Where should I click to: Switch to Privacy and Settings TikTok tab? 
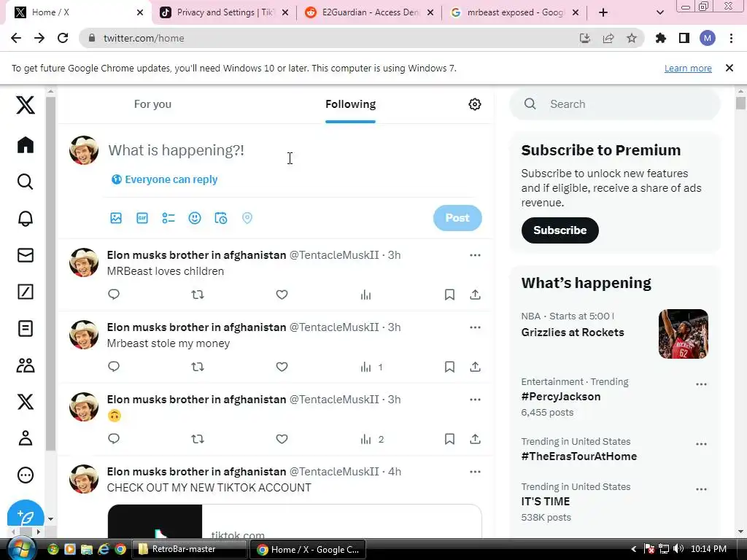pyautogui.click(x=225, y=12)
